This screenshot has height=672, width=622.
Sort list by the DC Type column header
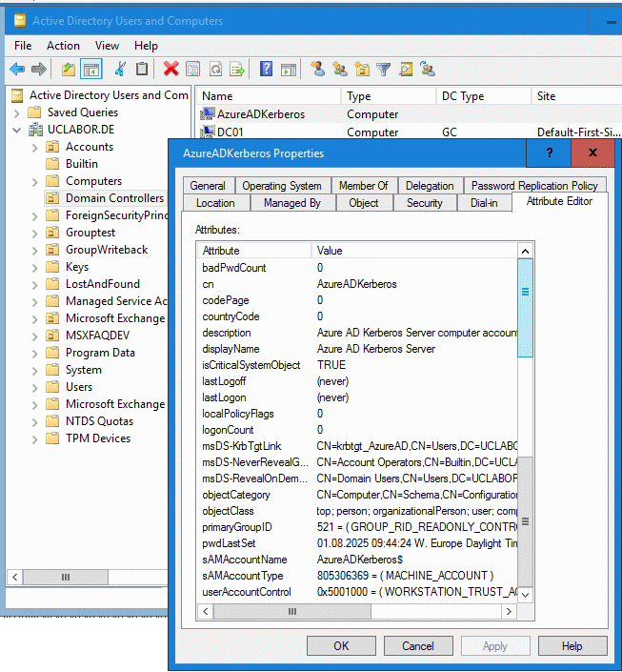pyautogui.click(x=484, y=96)
